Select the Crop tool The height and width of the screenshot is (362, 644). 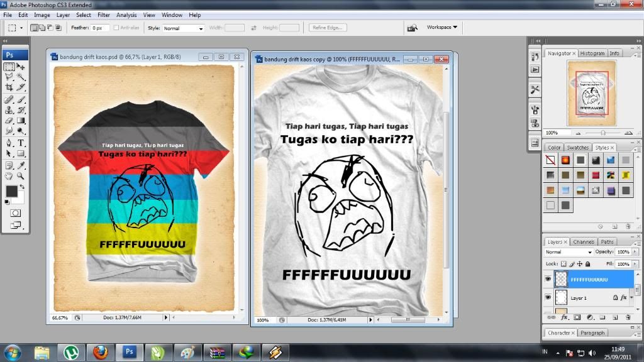point(9,87)
